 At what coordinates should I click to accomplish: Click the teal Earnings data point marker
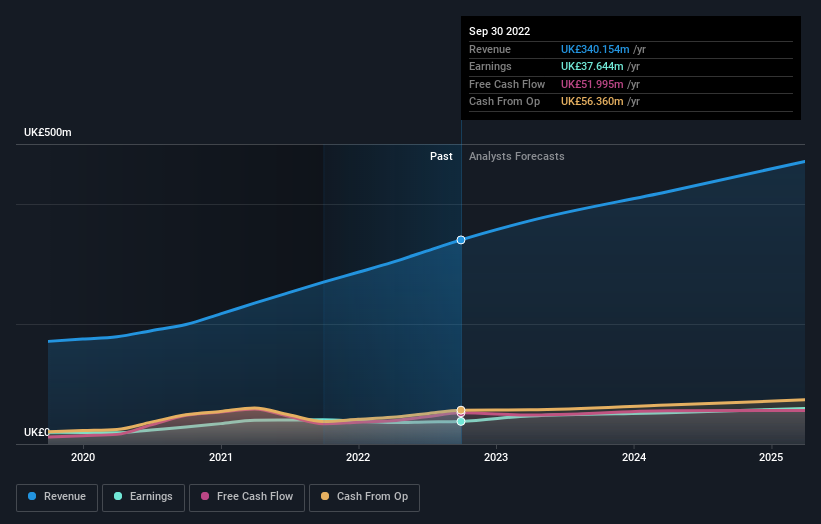(461, 421)
